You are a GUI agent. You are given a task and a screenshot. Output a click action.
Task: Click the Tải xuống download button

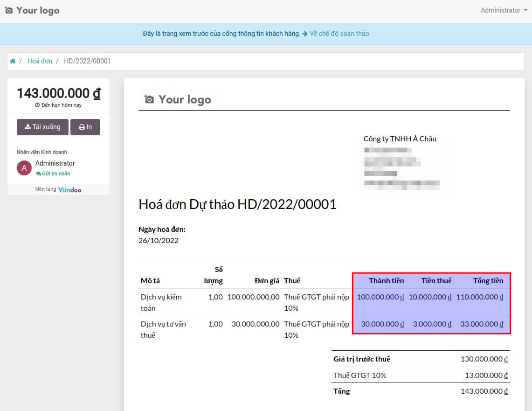[x=42, y=127]
